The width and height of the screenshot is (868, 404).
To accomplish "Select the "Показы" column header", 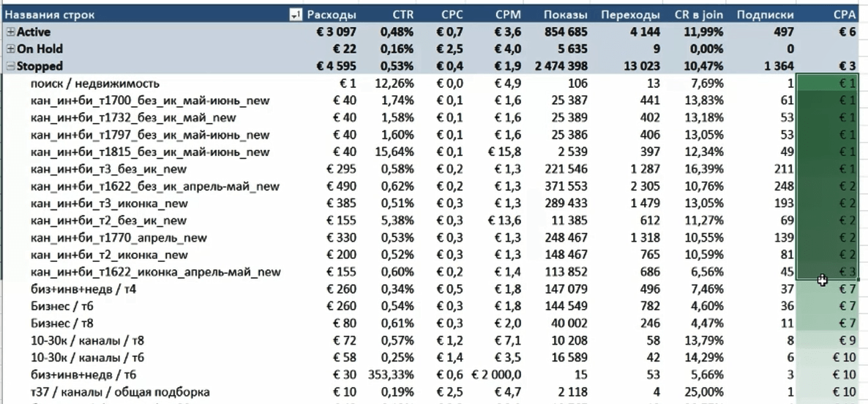I will tap(566, 15).
